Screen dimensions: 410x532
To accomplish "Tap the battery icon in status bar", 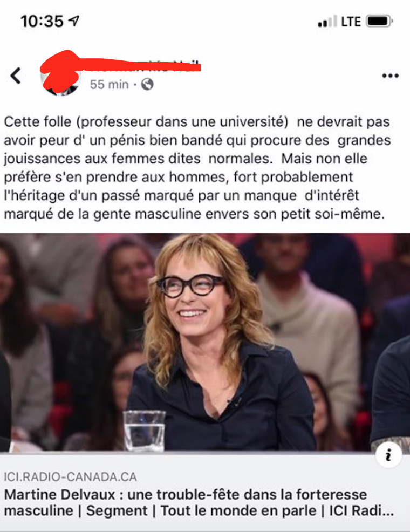I will pos(379,21).
